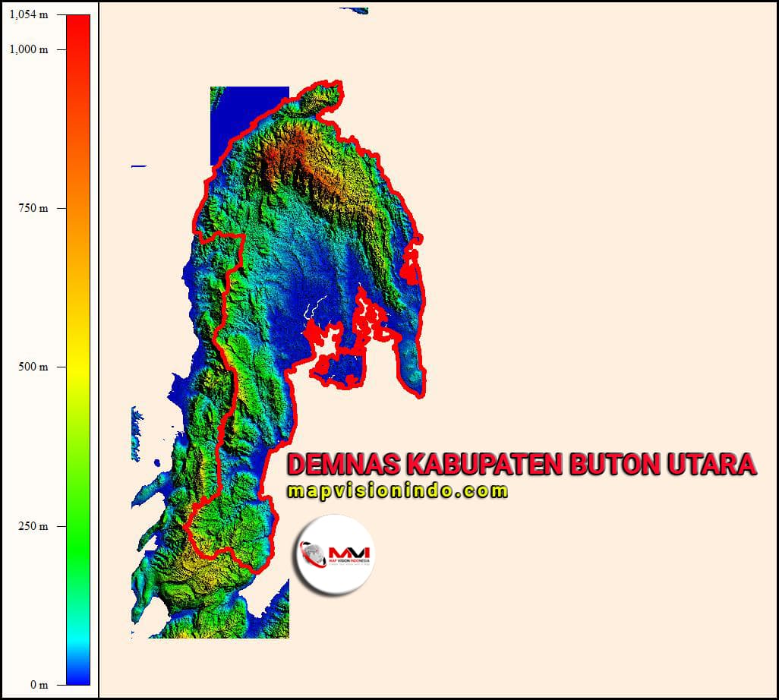The width and height of the screenshot is (779, 700).
Task: Toggle the elevation legend display
Action: pyautogui.click(x=80, y=349)
